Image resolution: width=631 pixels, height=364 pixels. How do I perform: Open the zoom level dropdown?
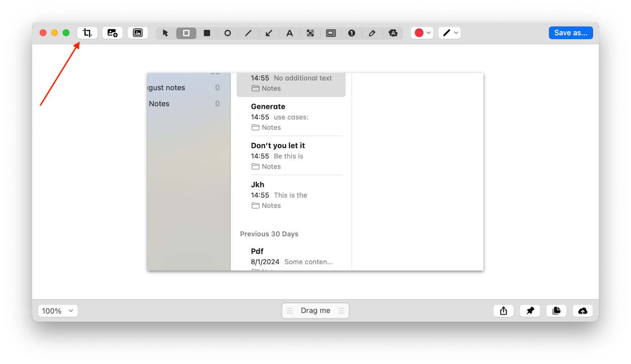coord(58,310)
